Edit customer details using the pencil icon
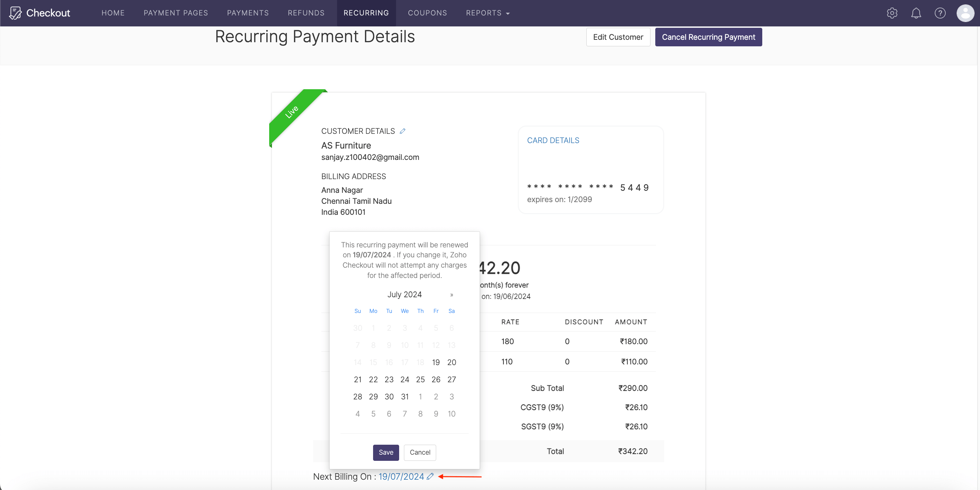The height and width of the screenshot is (490, 980). click(x=403, y=131)
